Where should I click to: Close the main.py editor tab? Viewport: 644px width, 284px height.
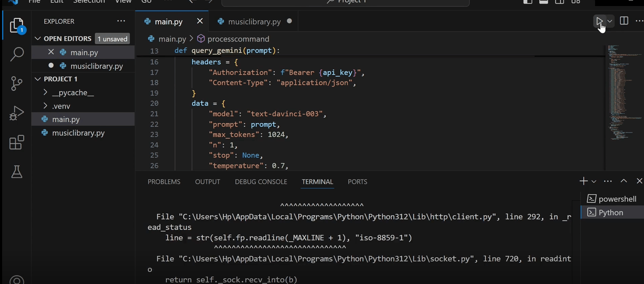200,21
